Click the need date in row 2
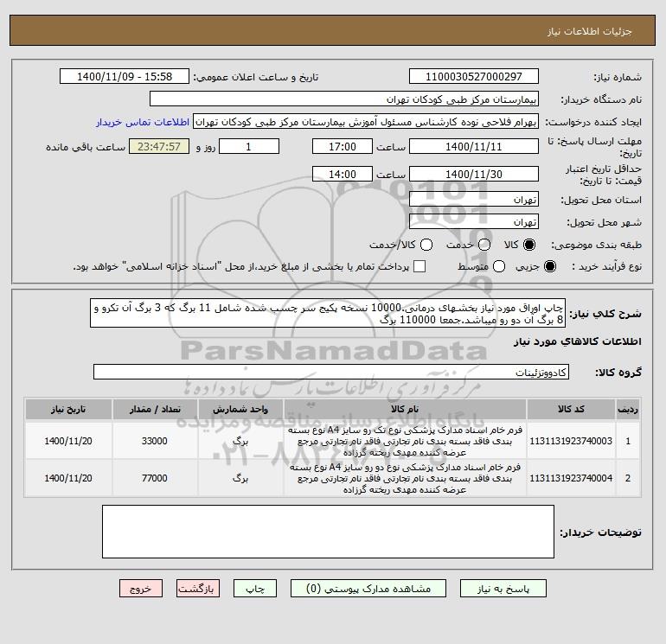This screenshot has height=644, width=666. [68, 478]
